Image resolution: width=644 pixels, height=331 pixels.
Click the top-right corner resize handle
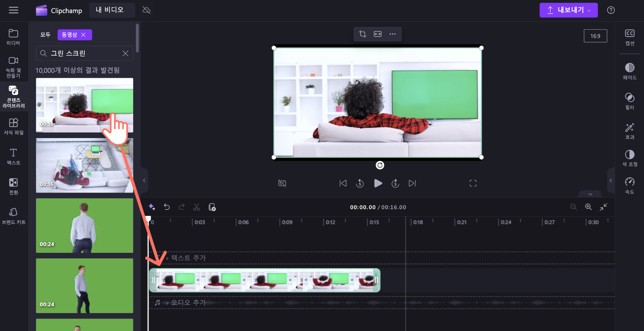(x=481, y=48)
